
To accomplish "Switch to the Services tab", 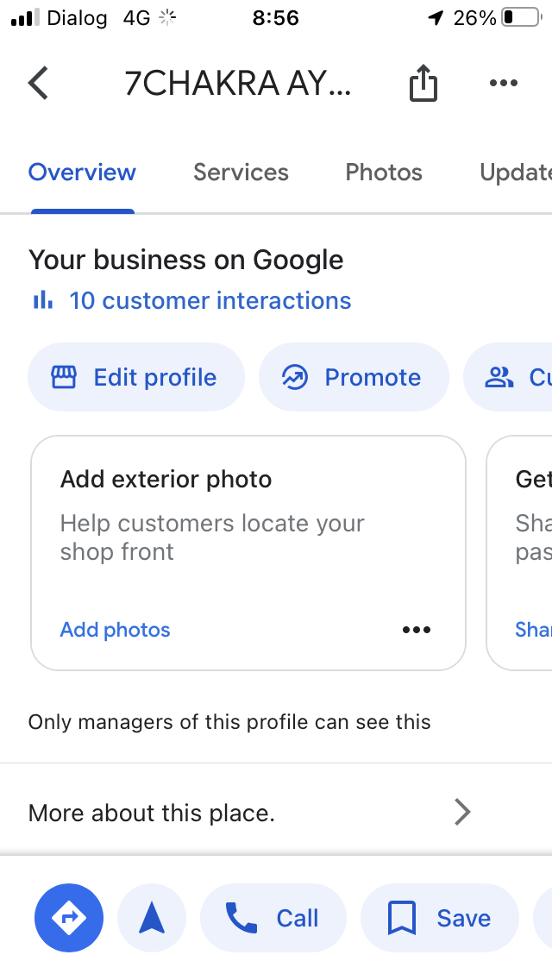I will coord(241,172).
